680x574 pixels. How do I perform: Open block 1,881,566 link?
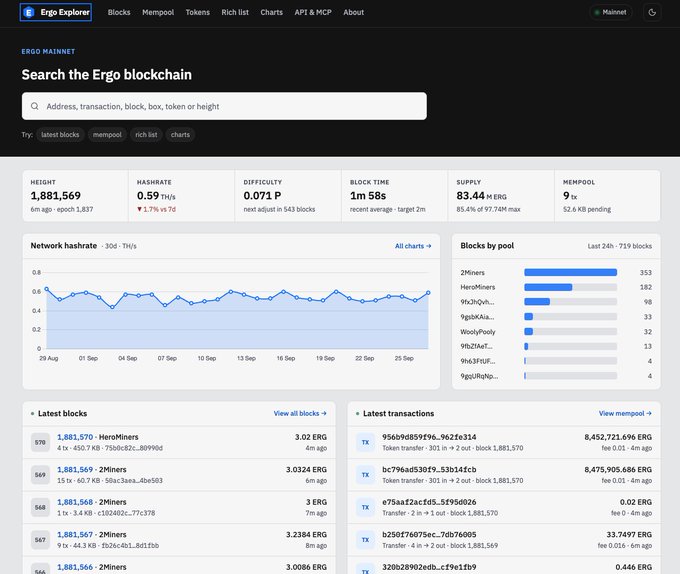(x=75, y=567)
